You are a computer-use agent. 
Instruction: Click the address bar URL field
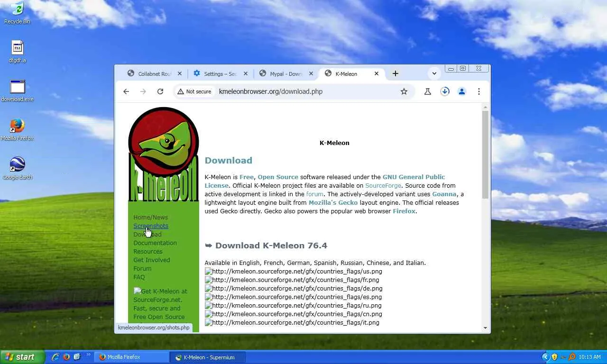click(x=306, y=91)
